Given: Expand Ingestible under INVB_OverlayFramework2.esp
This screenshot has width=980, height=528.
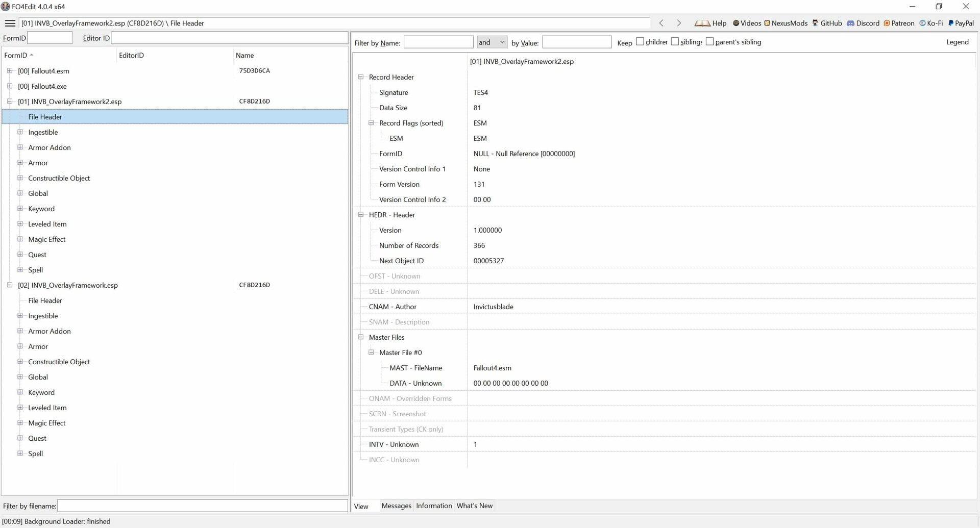Looking at the screenshot, I should 20,132.
